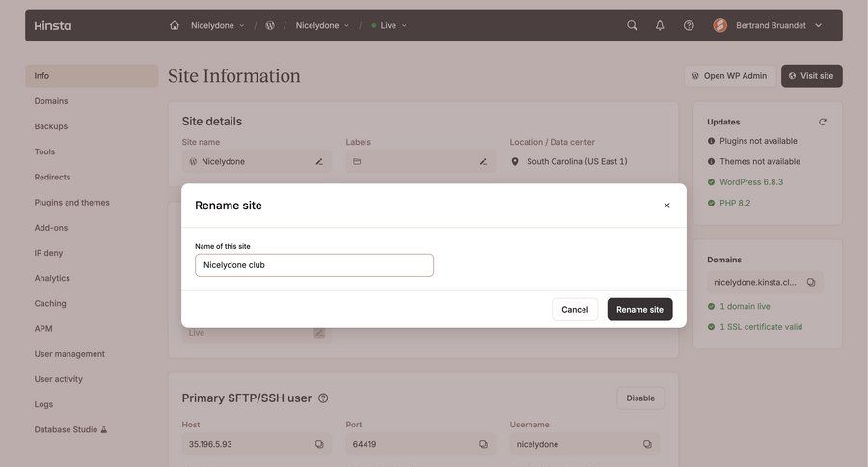This screenshot has height=467, width=868.
Task: Select Info in the sidebar
Action: pos(92,76)
